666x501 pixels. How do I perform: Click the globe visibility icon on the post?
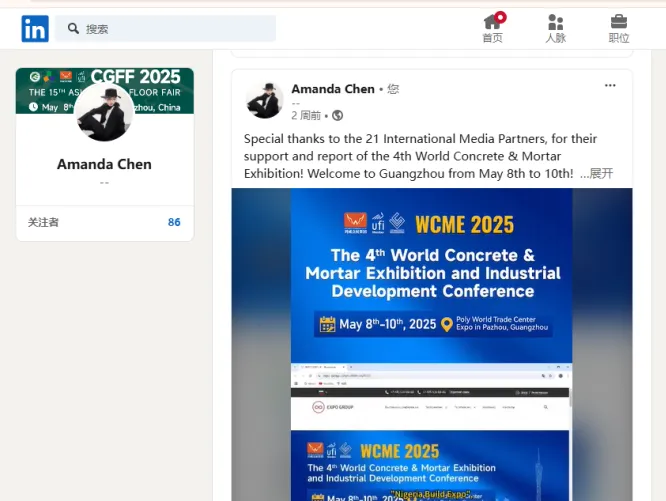pyautogui.click(x=337, y=115)
